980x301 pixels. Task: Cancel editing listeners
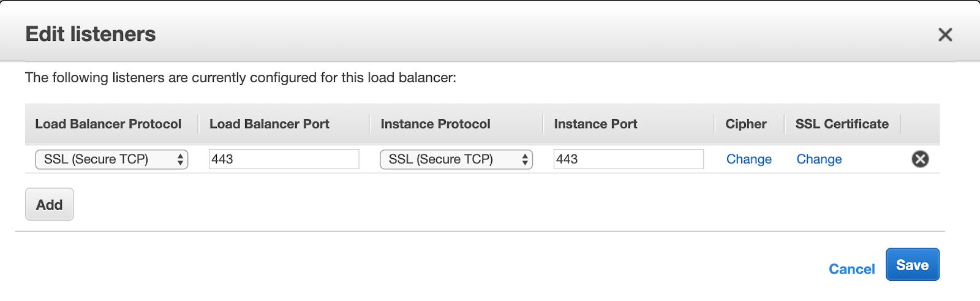point(851,269)
